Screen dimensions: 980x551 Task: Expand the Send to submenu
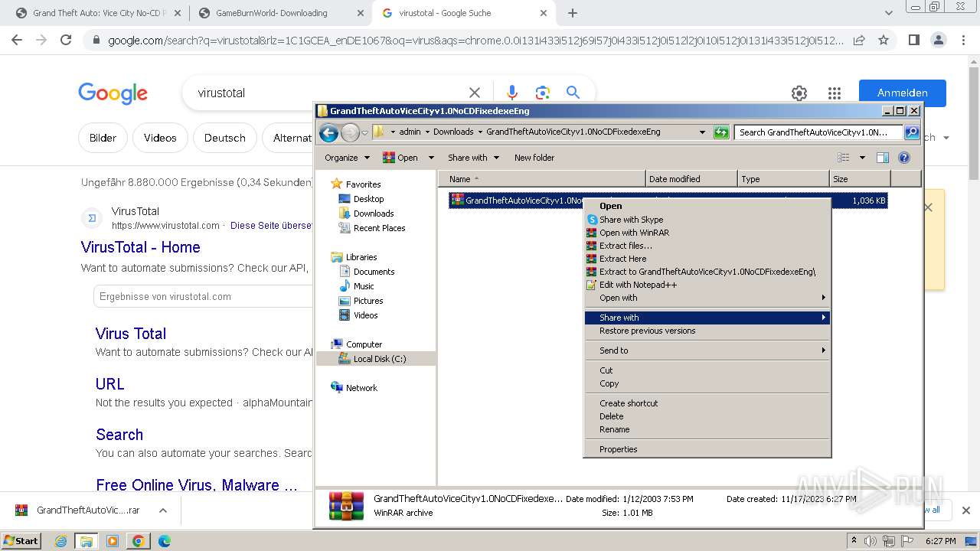pos(707,350)
